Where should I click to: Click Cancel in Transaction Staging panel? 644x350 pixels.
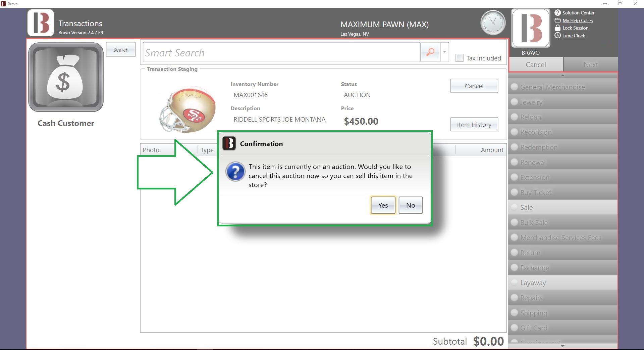474,86
